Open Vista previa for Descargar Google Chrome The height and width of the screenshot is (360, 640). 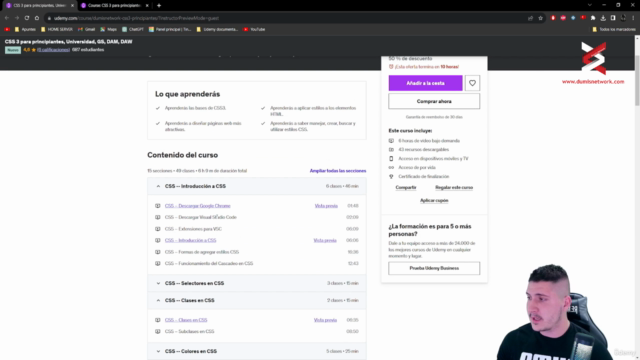click(326, 206)
